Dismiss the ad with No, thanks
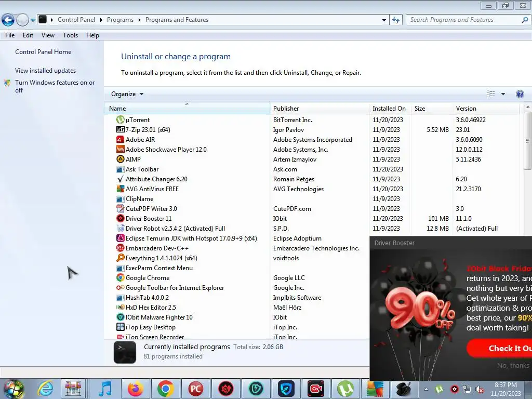The height and width of the screenshot is (399, 532). tap(513, 365)
